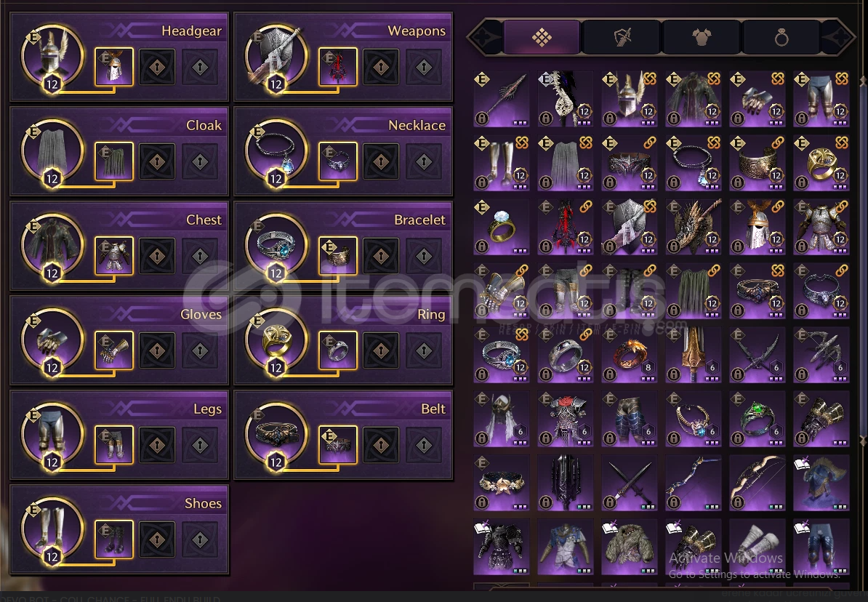
Task: Go to previous category with left arrow
Action: pyautogui.click(x=486, y=37)
